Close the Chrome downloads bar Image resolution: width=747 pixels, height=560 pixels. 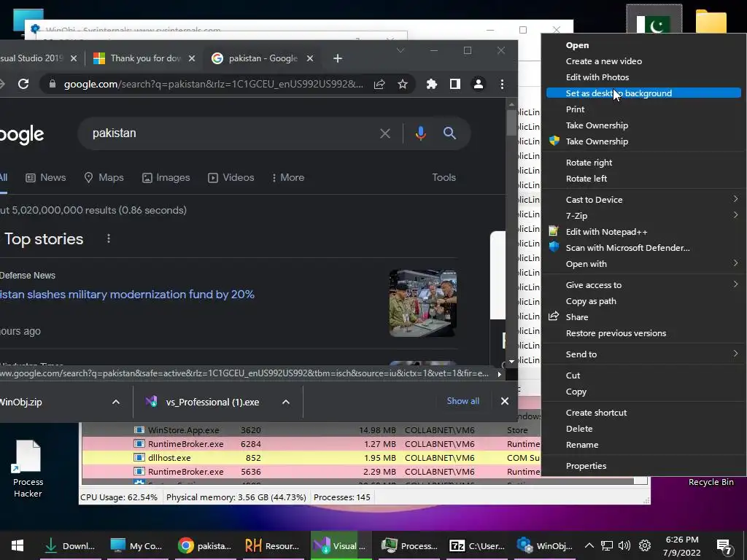(x=505, y=401)
